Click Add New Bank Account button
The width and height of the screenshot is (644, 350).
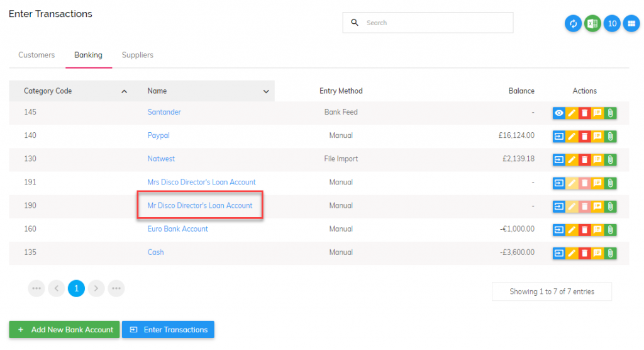(x=65, y=329)
